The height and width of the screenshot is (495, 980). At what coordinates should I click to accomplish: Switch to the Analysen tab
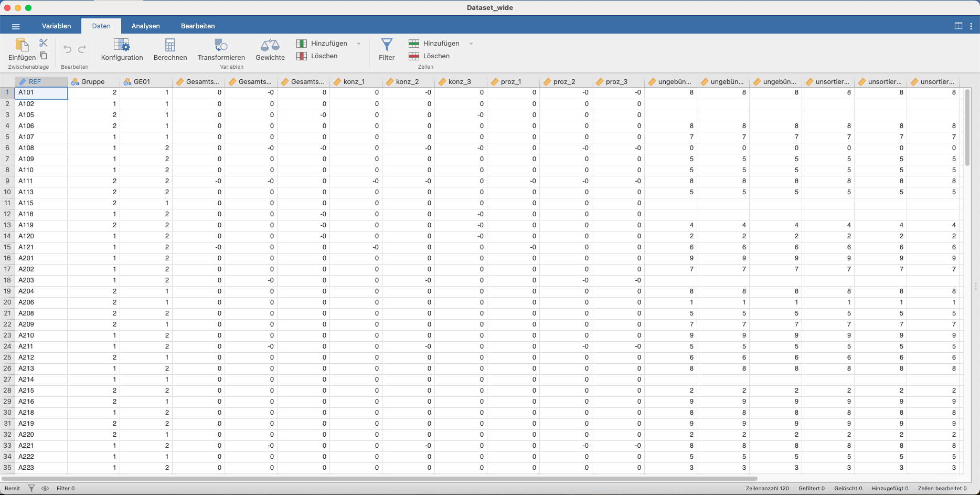coord(146,26)
